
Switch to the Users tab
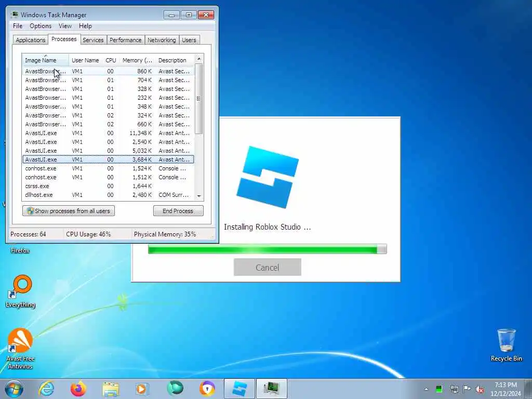pos(189,40)
